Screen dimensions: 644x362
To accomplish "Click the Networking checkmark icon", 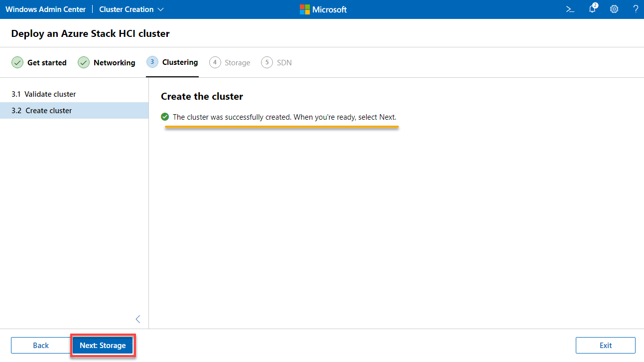I will coord(84,62).
